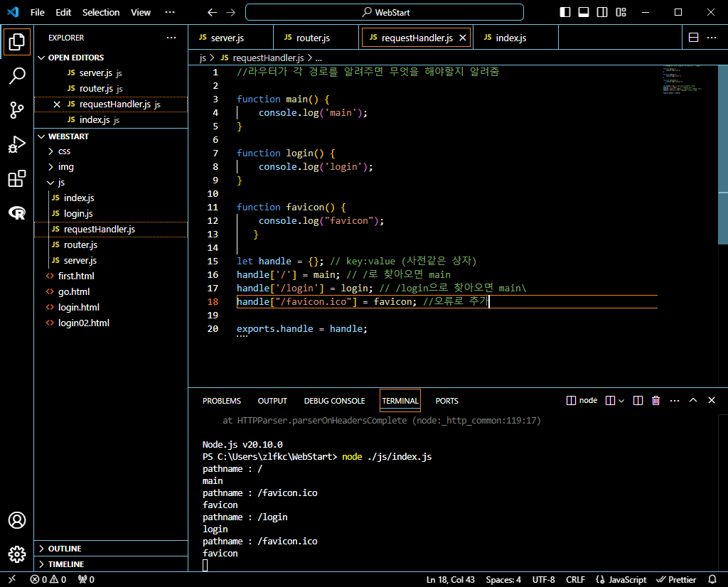This screenshot has width=728, height=587.
Task: Open the Debug Console tab
Action: coord(334,401)
